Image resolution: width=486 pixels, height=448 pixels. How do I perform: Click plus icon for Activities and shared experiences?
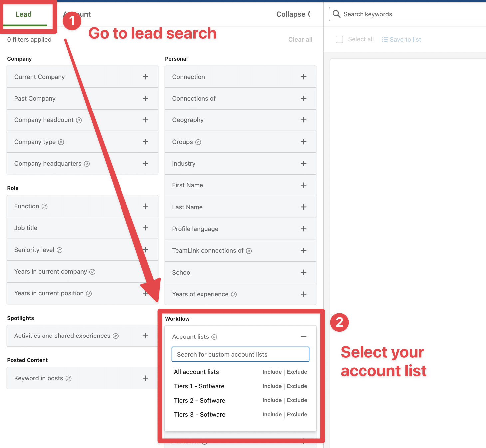click(x=145, y=336)
